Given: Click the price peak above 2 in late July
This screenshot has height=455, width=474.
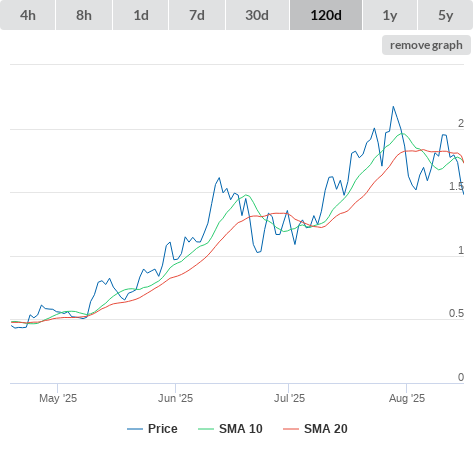Looking at the screenshot, I should [393, 107].
